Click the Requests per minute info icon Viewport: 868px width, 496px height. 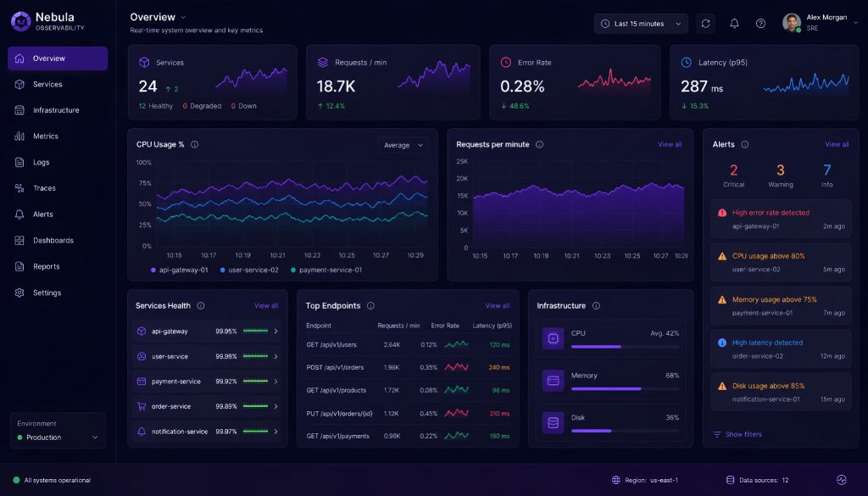coord(539,144)
